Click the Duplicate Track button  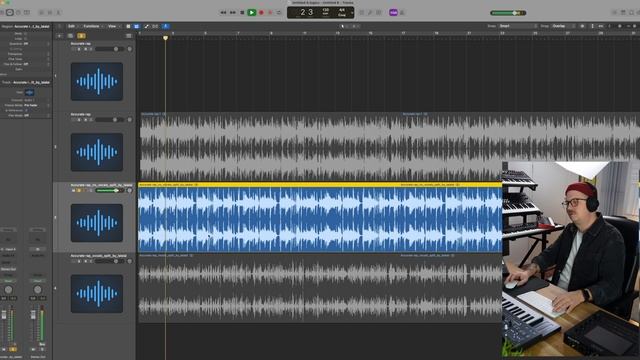coord(70,36)
